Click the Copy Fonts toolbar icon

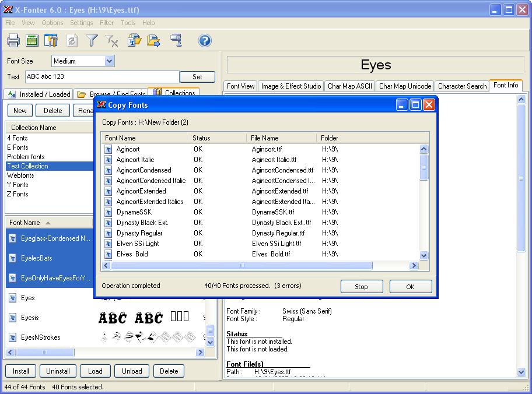pyautogui.click(x=134, y=40)
